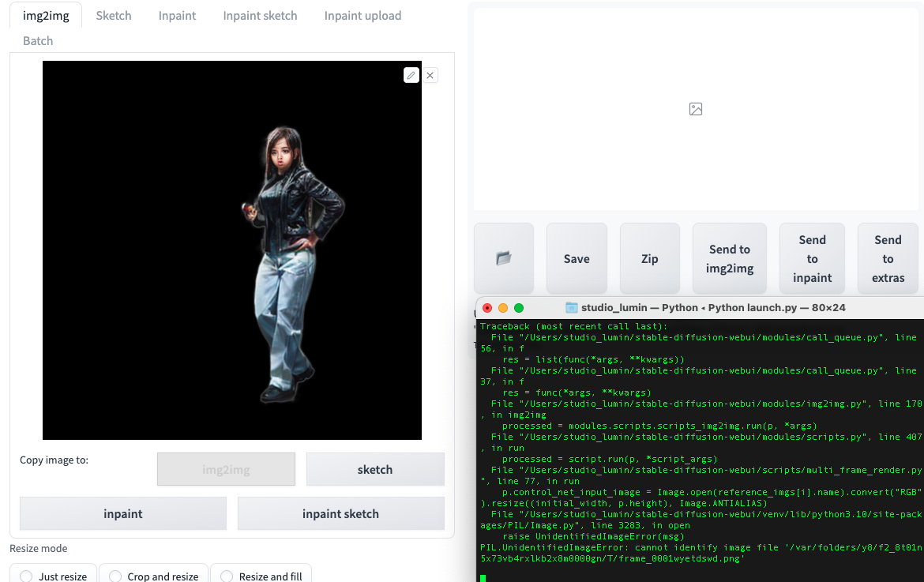Open the output folder icon button

[x=504, y=258]
